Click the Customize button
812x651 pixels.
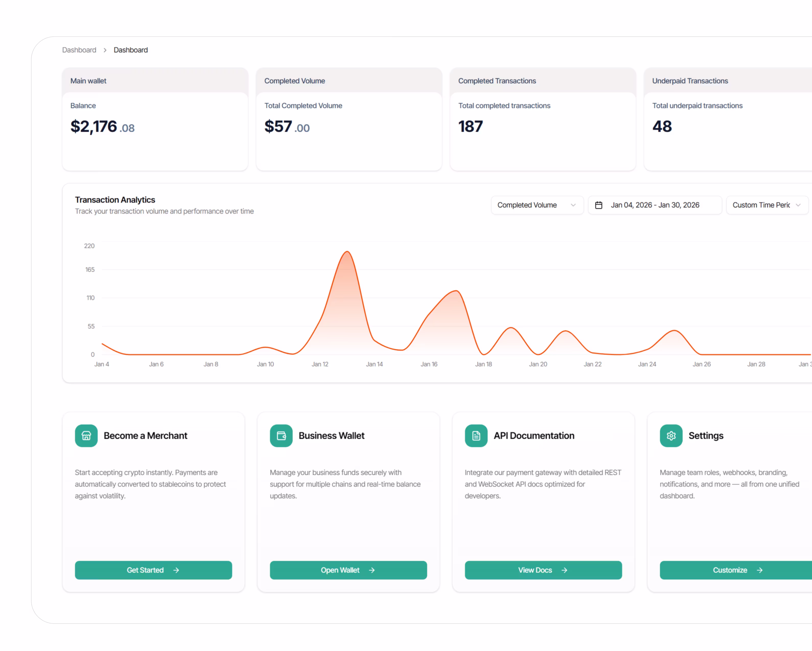coord(736,570)
